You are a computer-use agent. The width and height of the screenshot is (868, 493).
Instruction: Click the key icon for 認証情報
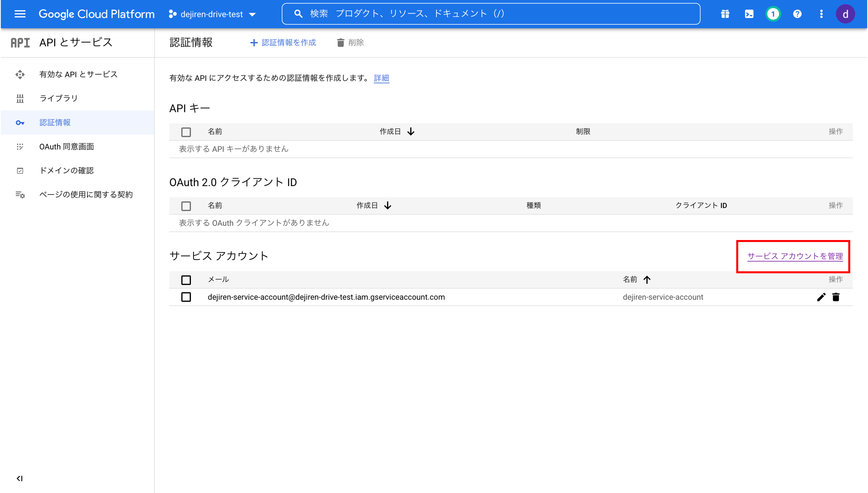20,123
